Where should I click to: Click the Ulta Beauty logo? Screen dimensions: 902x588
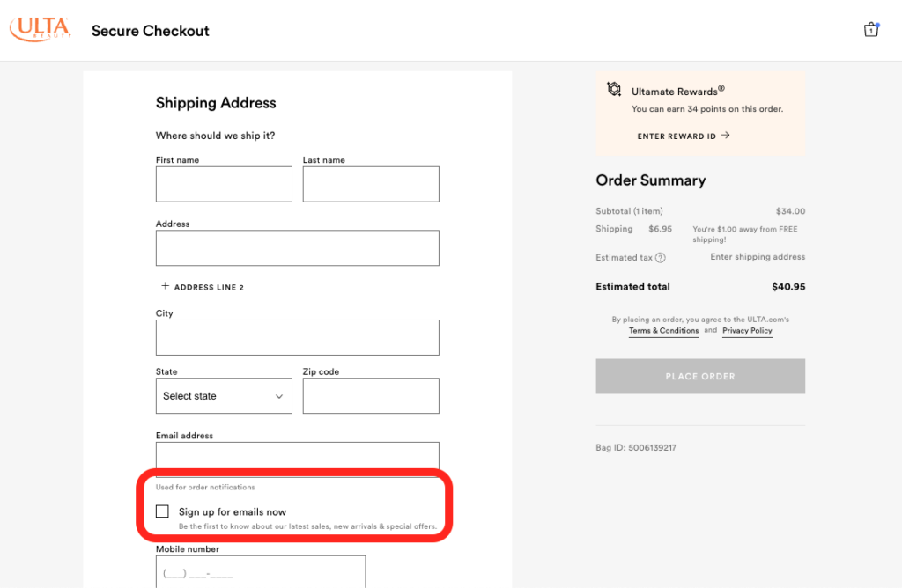[x=40, y=29]
